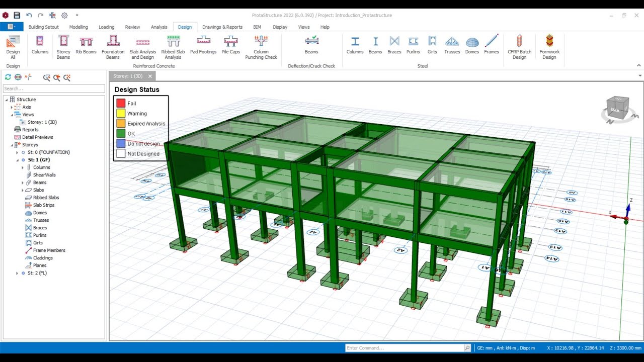Open steel Domes design
644x362 pixels.
(x=472, y=45)
